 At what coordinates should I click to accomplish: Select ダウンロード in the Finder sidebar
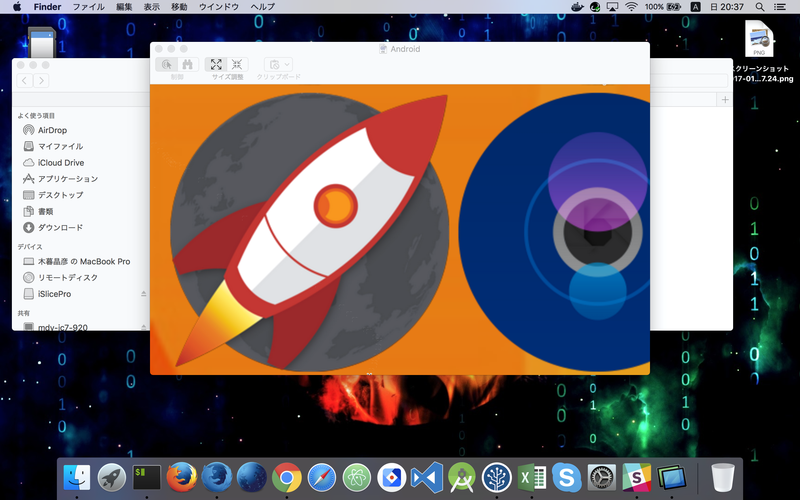coord(60,228)
